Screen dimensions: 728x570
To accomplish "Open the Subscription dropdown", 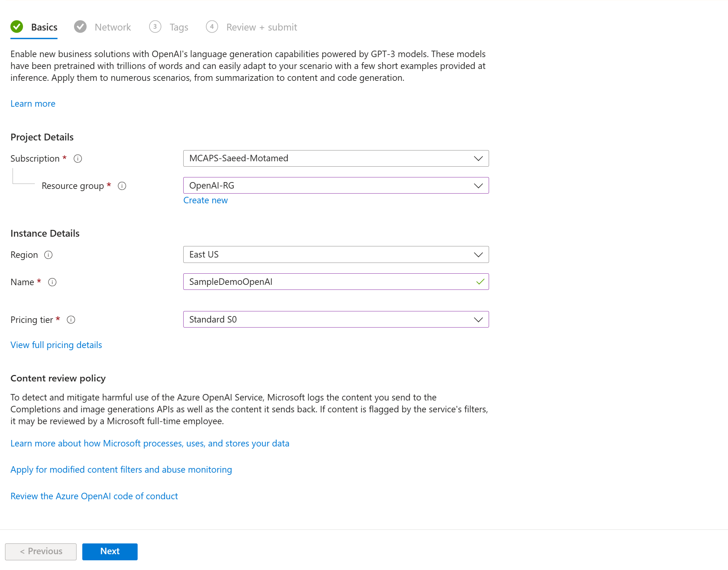I will 336,158.
